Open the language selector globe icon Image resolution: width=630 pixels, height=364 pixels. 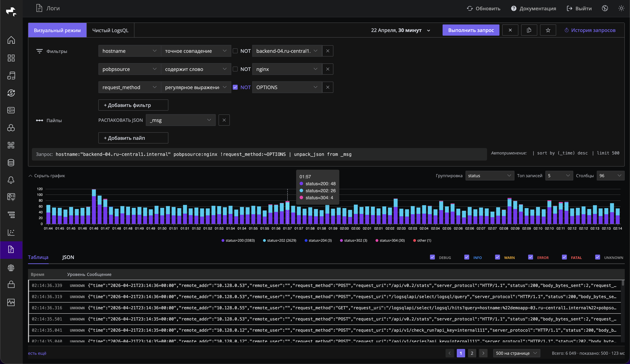(605, 8)
